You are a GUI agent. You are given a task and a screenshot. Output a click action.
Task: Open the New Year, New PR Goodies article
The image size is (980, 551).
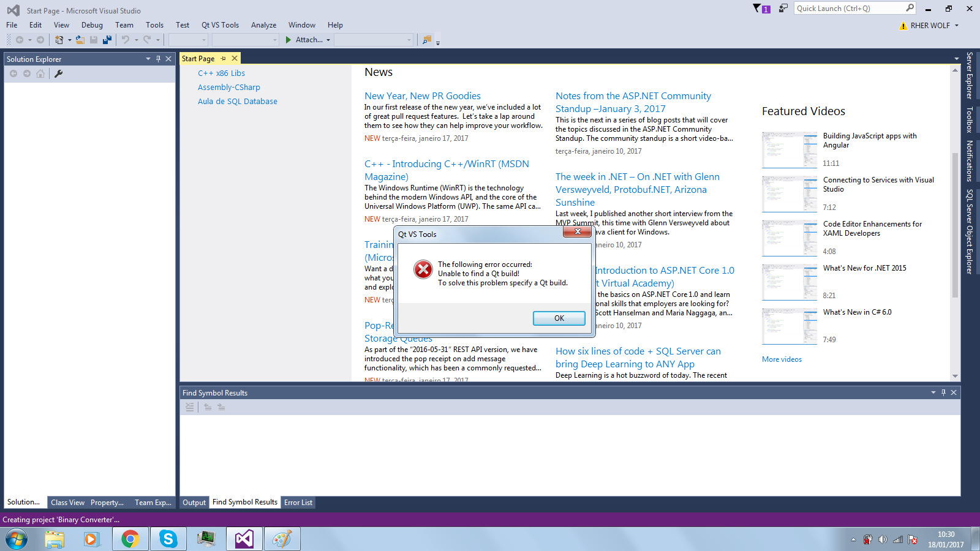click(423, 96)
